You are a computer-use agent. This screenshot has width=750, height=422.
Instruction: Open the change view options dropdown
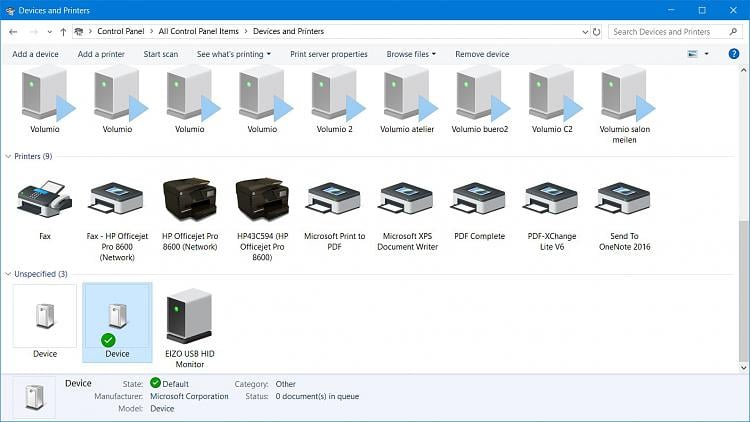pyautogui.click(x=706, y=54)
